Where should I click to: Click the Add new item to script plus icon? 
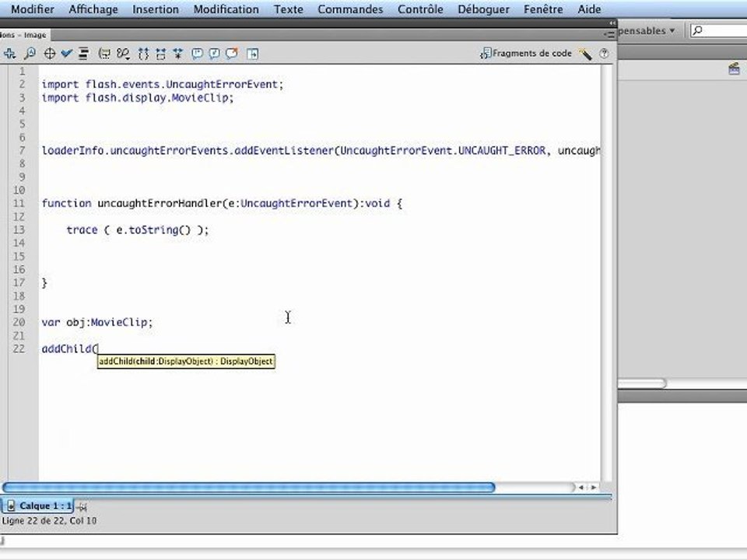9,54
